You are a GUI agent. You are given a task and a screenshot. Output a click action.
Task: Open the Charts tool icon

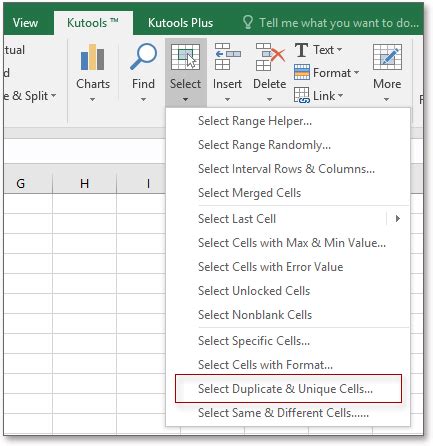[92, 57]
